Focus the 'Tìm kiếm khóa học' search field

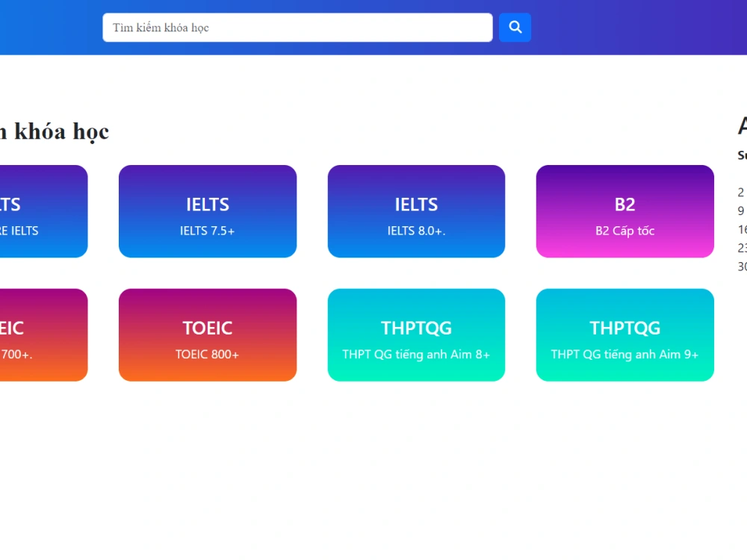tap(297, 27)
